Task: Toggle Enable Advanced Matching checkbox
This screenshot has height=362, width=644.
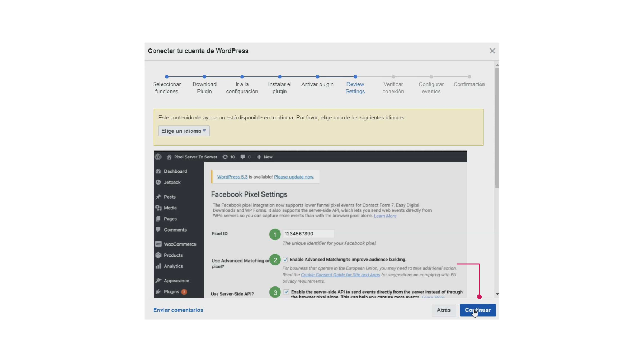Action: click(x=285, y=260)
